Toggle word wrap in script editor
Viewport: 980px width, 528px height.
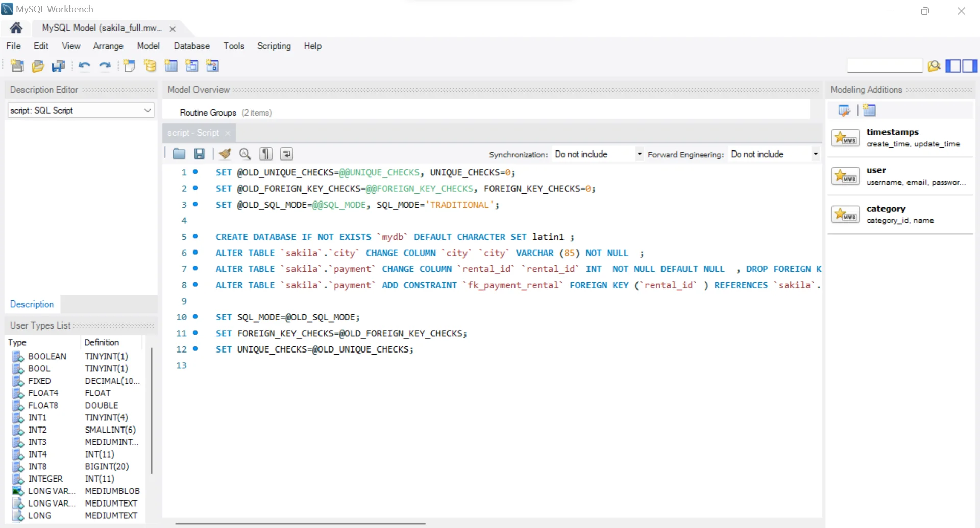pos(287,154)
